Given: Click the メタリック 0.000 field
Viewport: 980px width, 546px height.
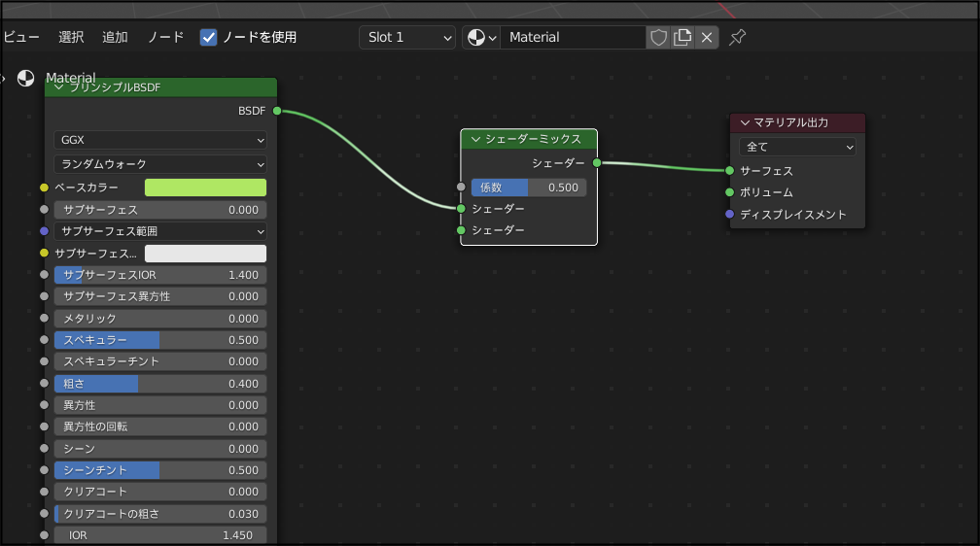Looking at the screenshot, I should [x=160, y=319].
